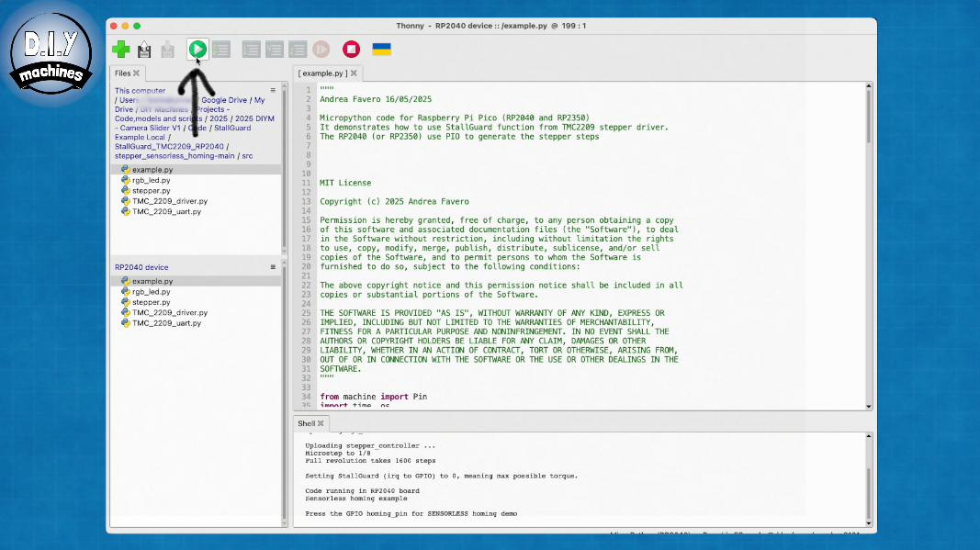Click the Step over debugger icon
The height and width of the screenshot is (550, 980).
coord(251,50)
